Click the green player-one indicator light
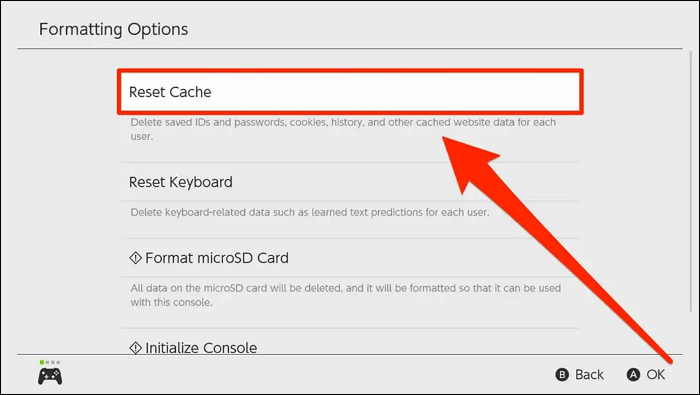 click(x=42, y=362)
